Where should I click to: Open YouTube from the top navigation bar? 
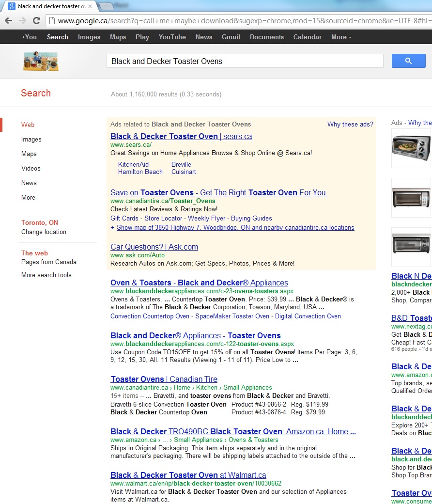(172, 37)
